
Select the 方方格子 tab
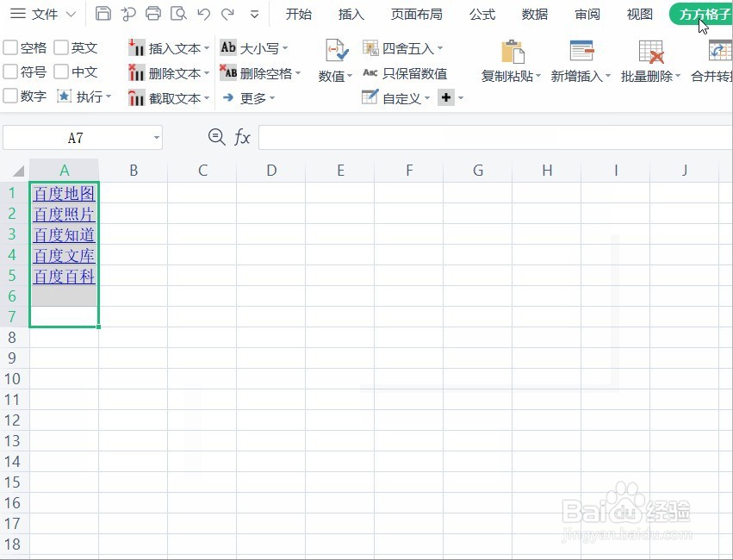coord(701,14)
